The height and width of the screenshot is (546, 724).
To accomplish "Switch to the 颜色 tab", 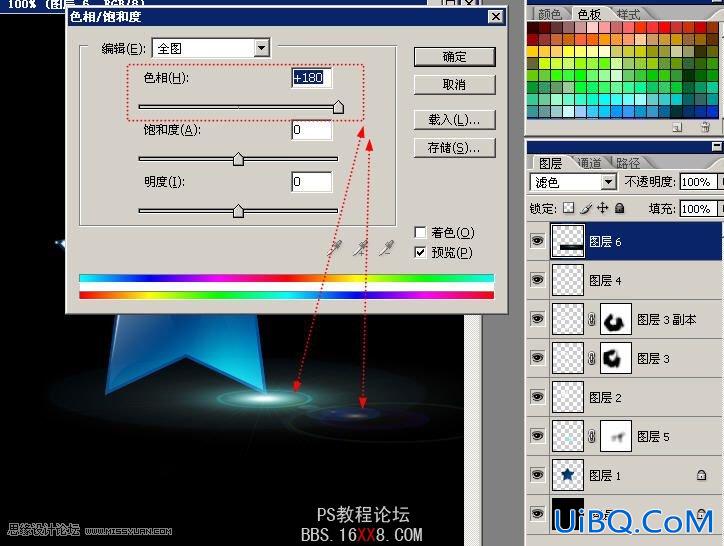I will tap(549, 14).
